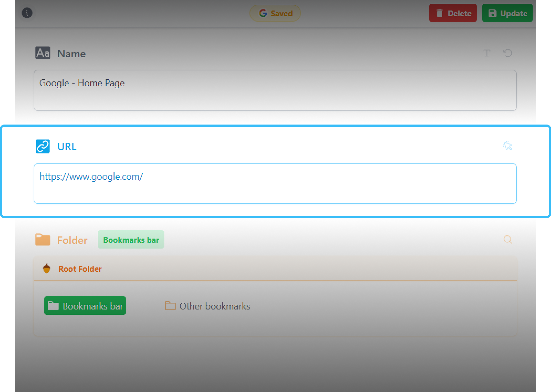Reset the name using the undo arrow icon

point(507,53)
